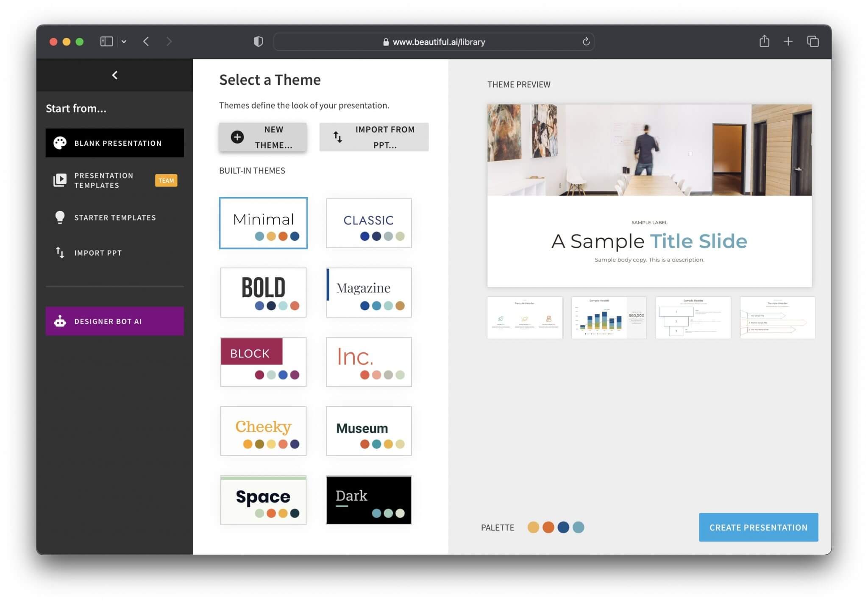Viewport: 868px width, 603px height.
Task: Open the bar chart slide preview thumbnail
Action: (609, 318)
